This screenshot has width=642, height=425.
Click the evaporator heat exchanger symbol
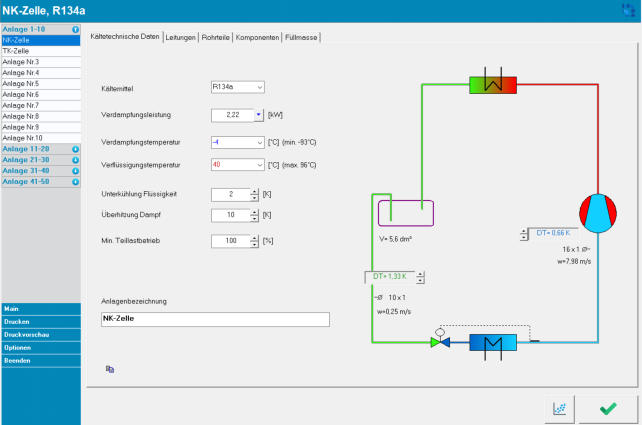(x=492, y=342)
